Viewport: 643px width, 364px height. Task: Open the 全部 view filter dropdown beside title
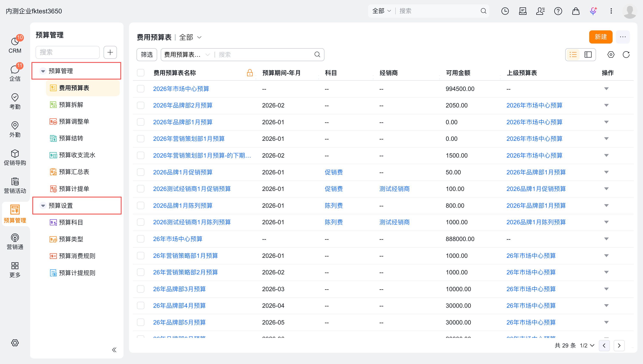coord(191,37)
